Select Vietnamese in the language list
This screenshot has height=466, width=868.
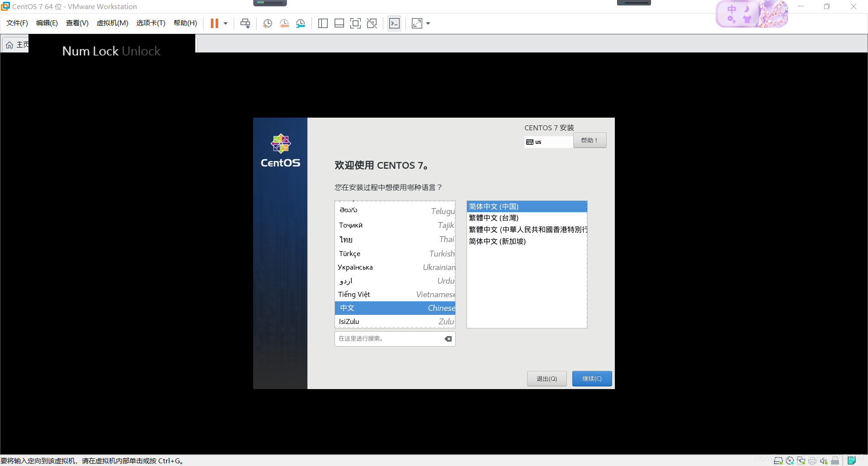(395, 295)
